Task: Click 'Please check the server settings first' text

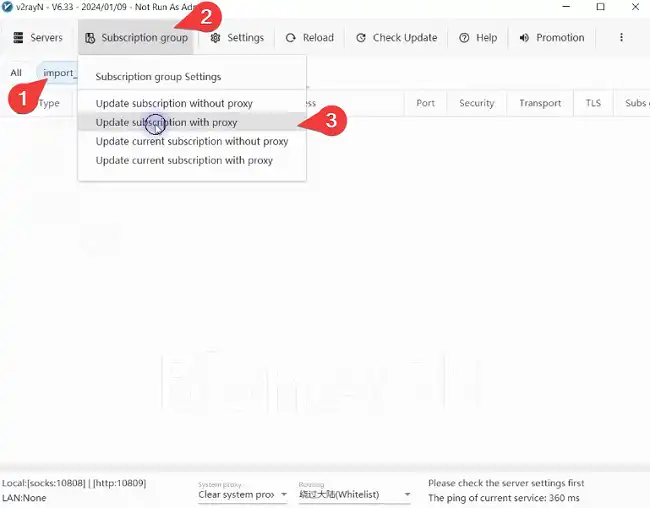Action: click(x=506, y=483)
